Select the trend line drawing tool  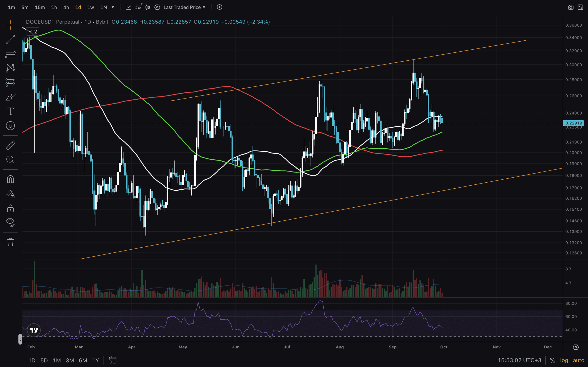coord(10,39)
